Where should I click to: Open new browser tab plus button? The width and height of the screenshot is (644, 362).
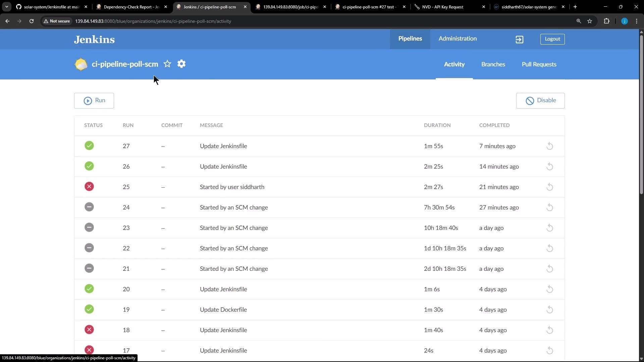[x=575, y=7]
